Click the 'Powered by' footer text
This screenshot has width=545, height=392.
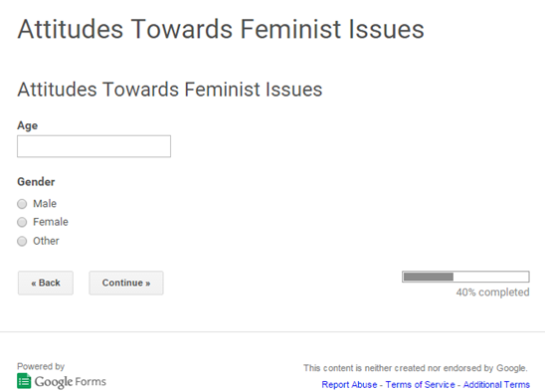coord(41,366)
